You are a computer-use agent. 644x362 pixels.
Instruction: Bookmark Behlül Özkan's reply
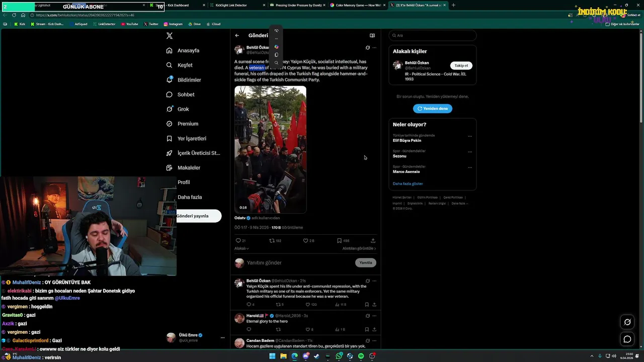click(367, 305)
